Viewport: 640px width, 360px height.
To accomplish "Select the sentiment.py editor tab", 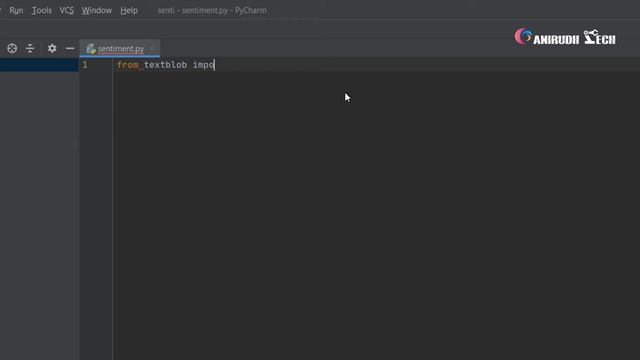I will 121,49.
